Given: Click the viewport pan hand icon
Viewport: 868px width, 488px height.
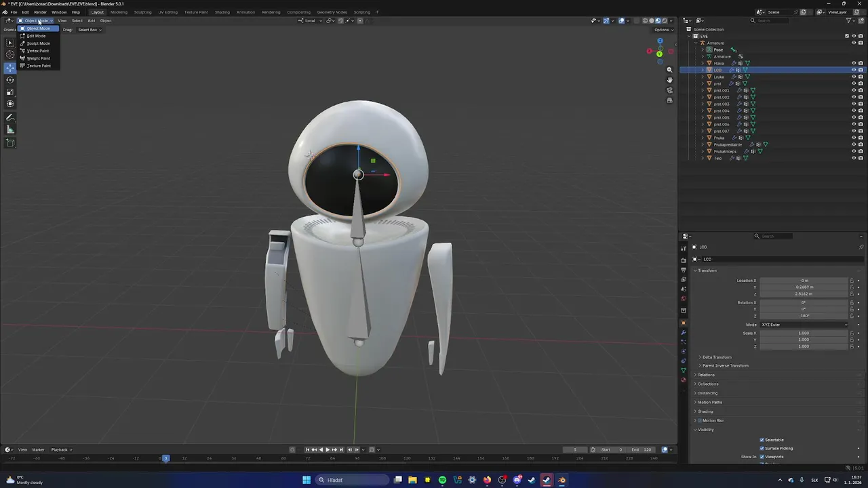Looking at the screenshot, I should [669, 80].
